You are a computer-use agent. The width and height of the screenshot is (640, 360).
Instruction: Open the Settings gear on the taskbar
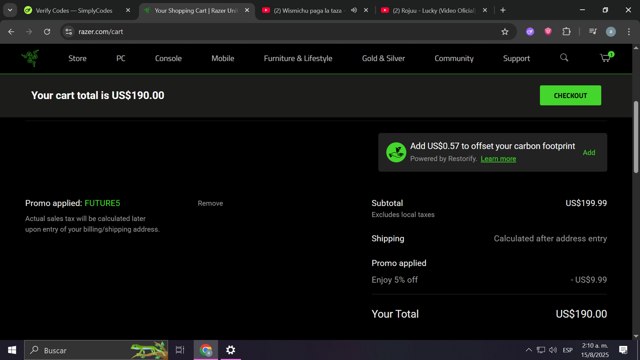[x=231, y=350]
